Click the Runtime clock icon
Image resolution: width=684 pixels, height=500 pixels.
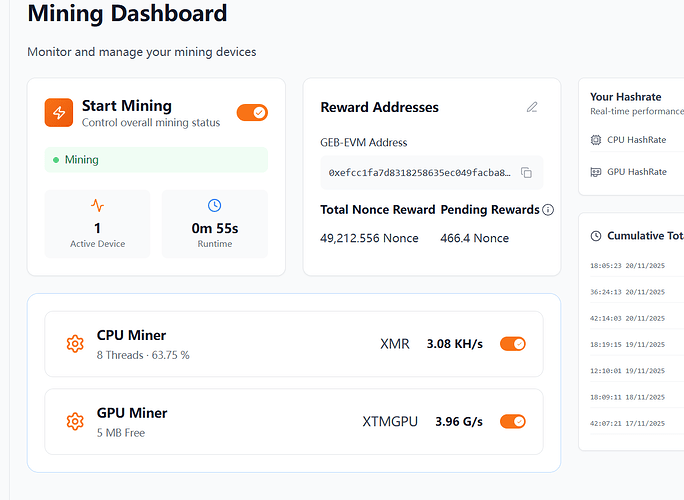click(x=214, y=205)
